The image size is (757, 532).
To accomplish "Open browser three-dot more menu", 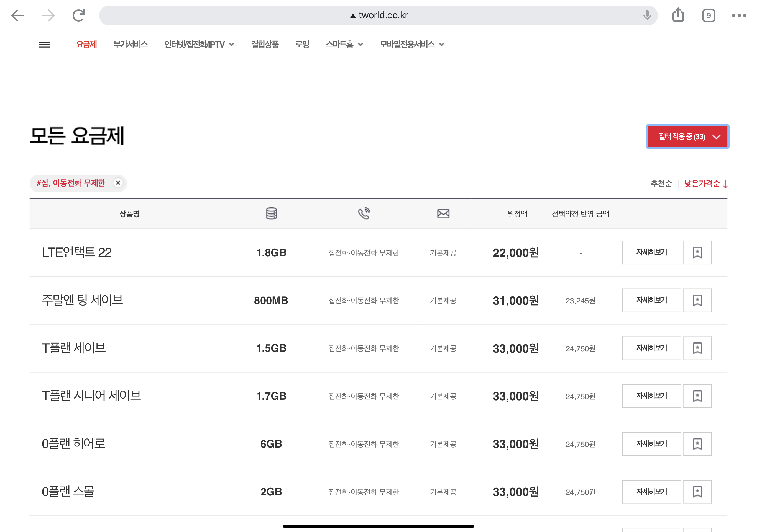I will 739,16.
